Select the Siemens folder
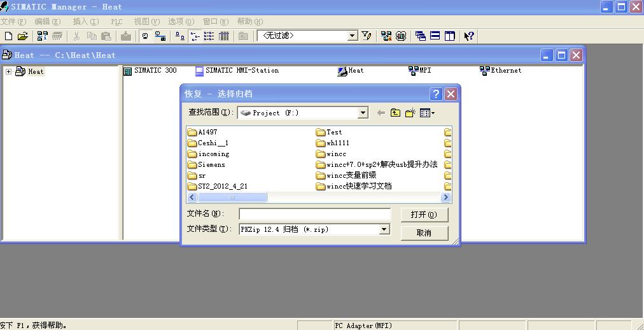Image resolution: width=644 pixels, height=330 pixels. (206, 164)
